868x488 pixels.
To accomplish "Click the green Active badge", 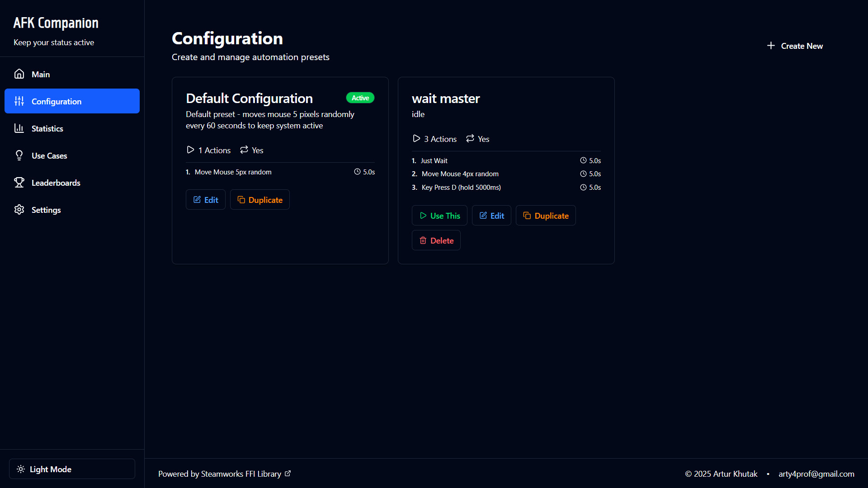I will pyautogui.click(x=360, y=98).
